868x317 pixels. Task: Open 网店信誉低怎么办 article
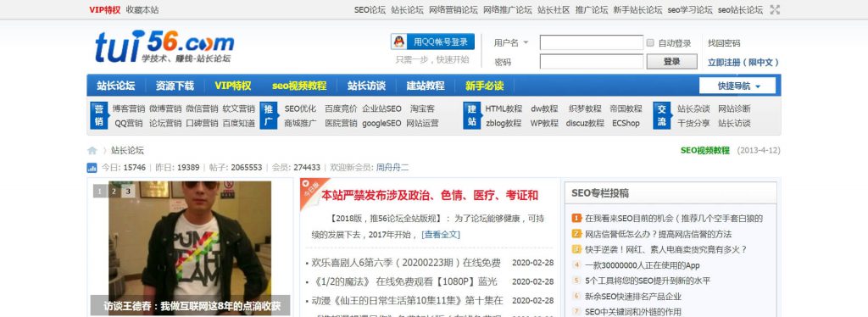[x=658, y=234]
